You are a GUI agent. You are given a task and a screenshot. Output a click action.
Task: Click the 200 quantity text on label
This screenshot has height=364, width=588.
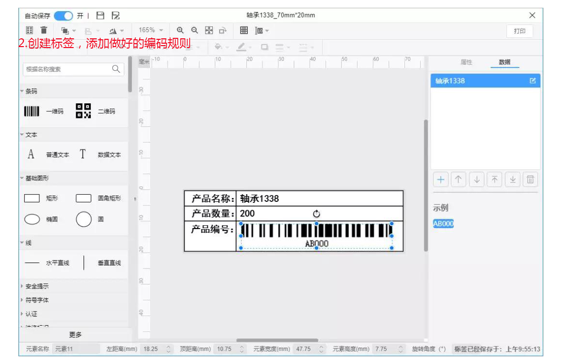(x=247, y=214)
